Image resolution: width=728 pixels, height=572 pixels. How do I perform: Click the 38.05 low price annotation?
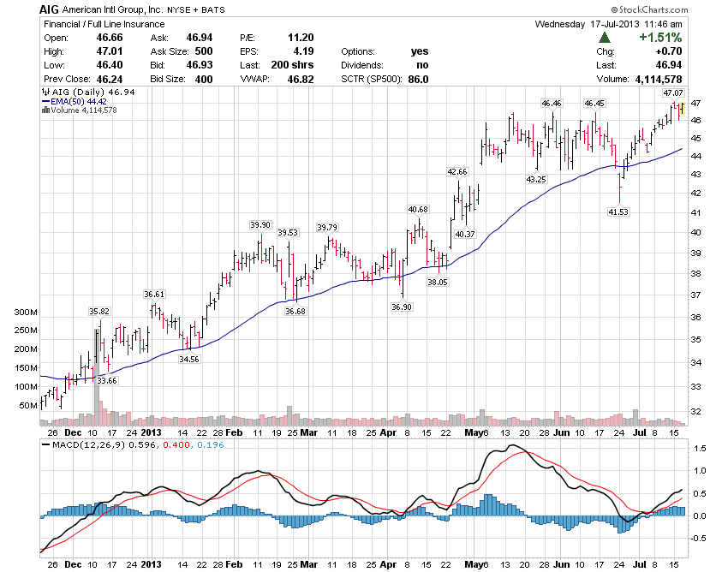[x=438, y=282]
